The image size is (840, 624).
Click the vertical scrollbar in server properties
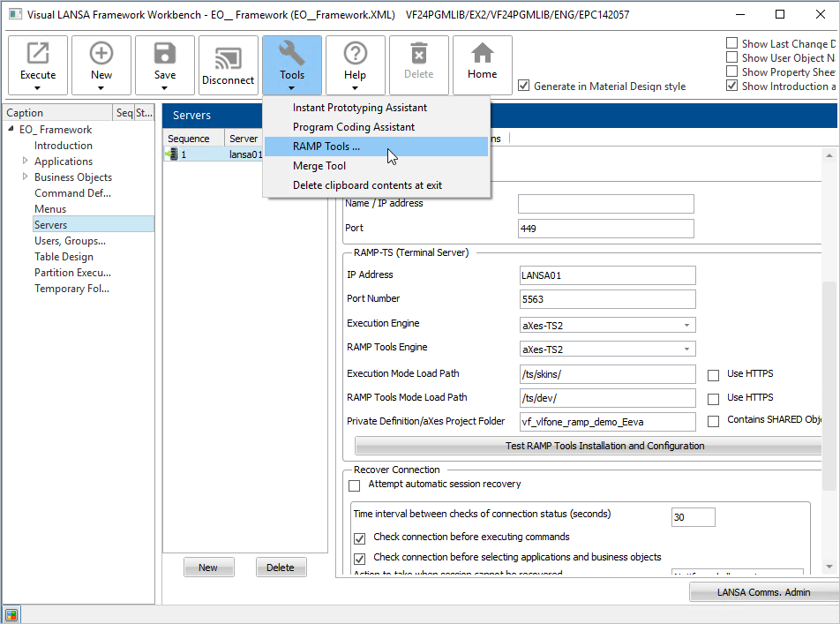tap(829, 353)
